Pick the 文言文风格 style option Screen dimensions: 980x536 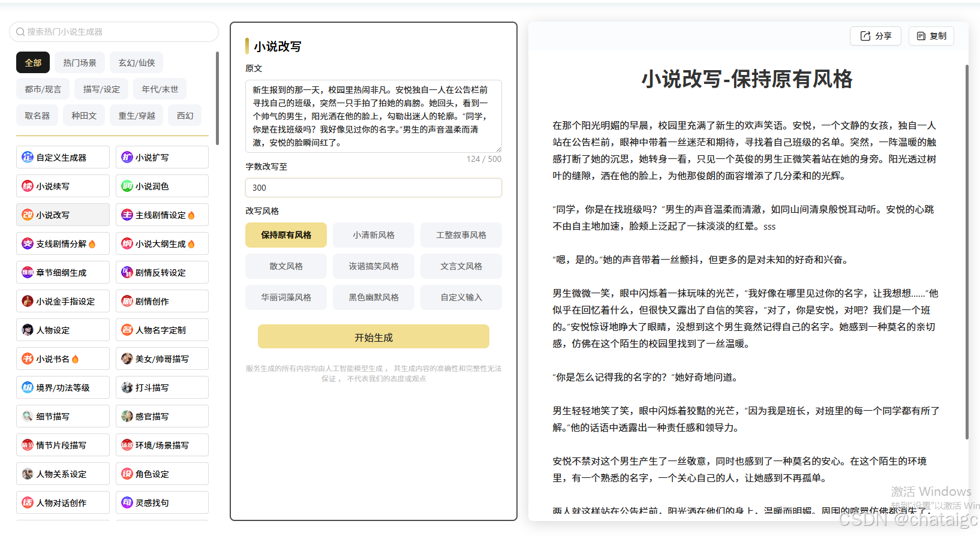pyautogui.click(x=461, y=266)
